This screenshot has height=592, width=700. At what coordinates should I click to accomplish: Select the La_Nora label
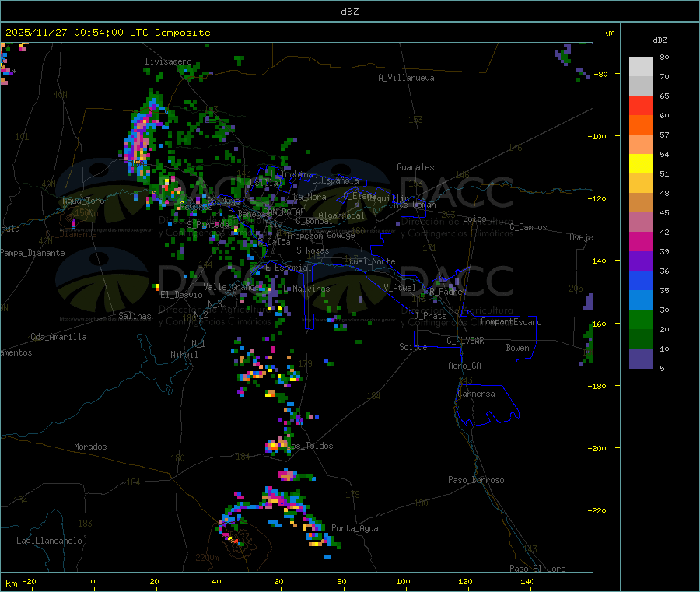tap(310, 197)
